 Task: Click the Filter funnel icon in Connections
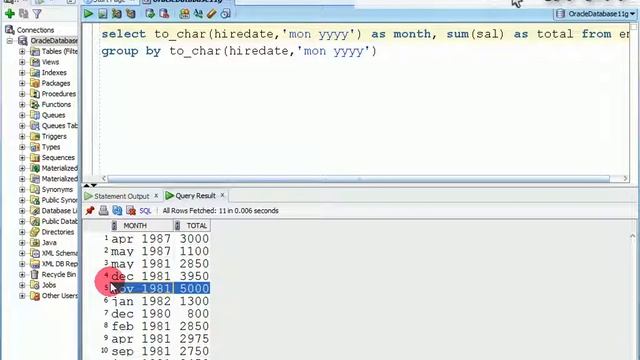[37, 14]
